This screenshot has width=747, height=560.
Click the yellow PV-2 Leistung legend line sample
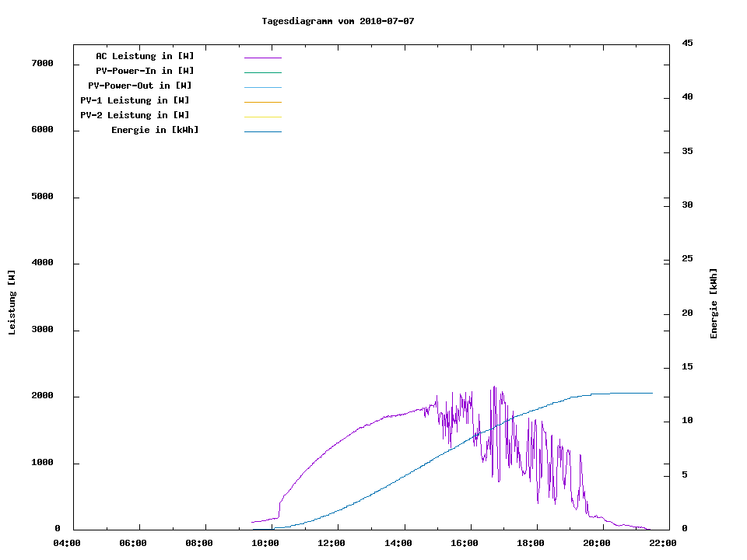pos(262,117)
